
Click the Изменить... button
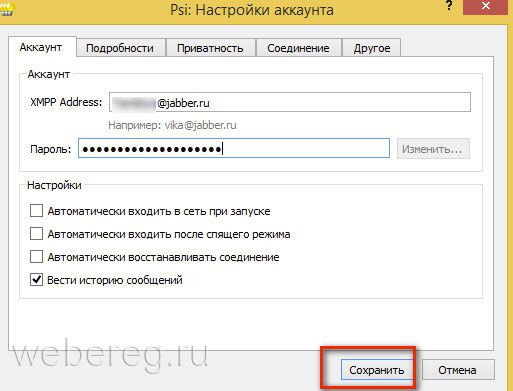click(x=433, y=149)
